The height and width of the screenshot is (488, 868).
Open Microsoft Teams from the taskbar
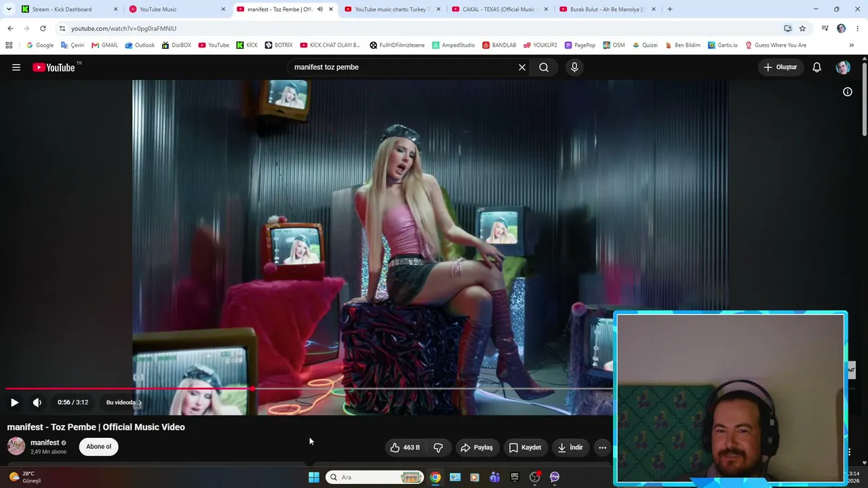point(495,477)
